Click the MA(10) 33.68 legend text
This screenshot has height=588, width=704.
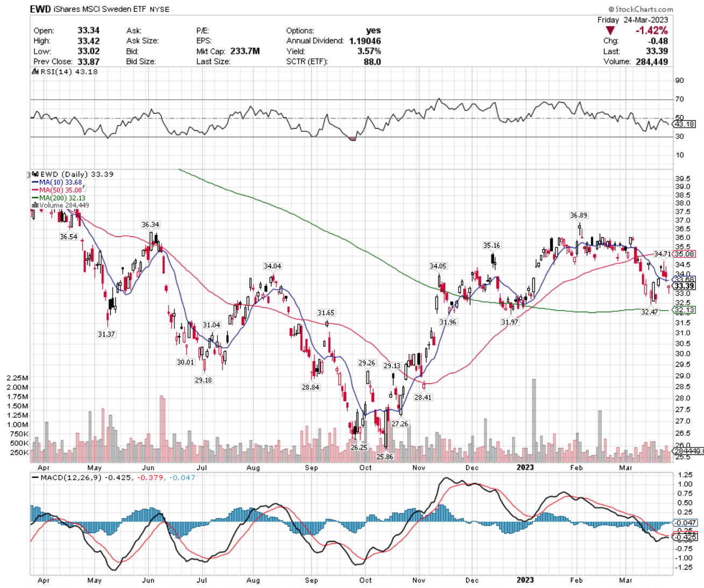(60, 183)
